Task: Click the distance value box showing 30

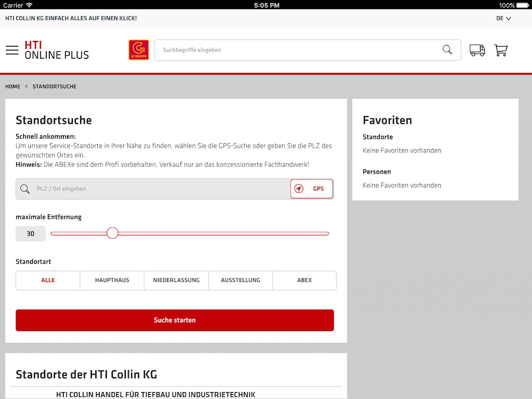Action: click(30, 233)
